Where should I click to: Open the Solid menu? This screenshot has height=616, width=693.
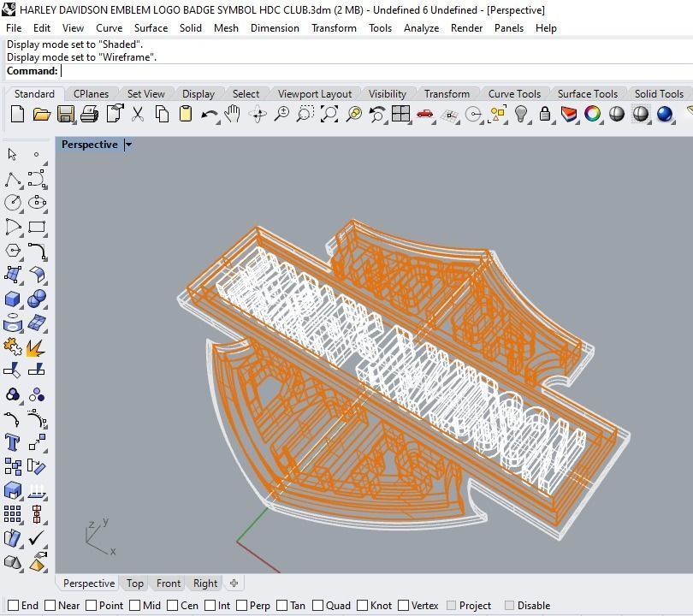click(191, 28)
